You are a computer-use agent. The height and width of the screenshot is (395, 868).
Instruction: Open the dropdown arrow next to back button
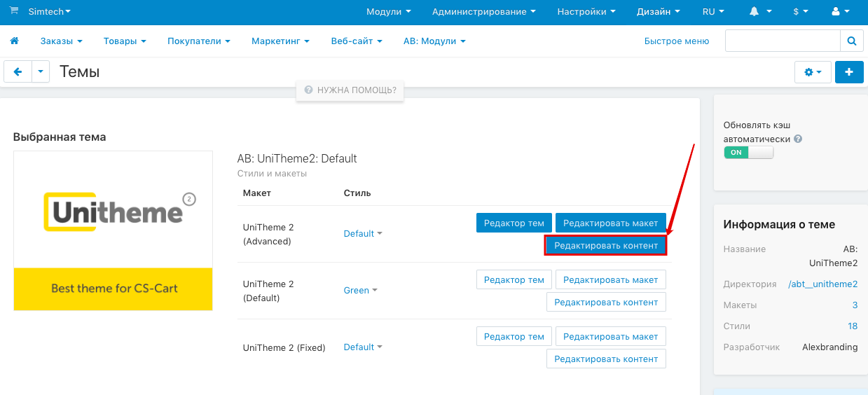tap(41, 72)
